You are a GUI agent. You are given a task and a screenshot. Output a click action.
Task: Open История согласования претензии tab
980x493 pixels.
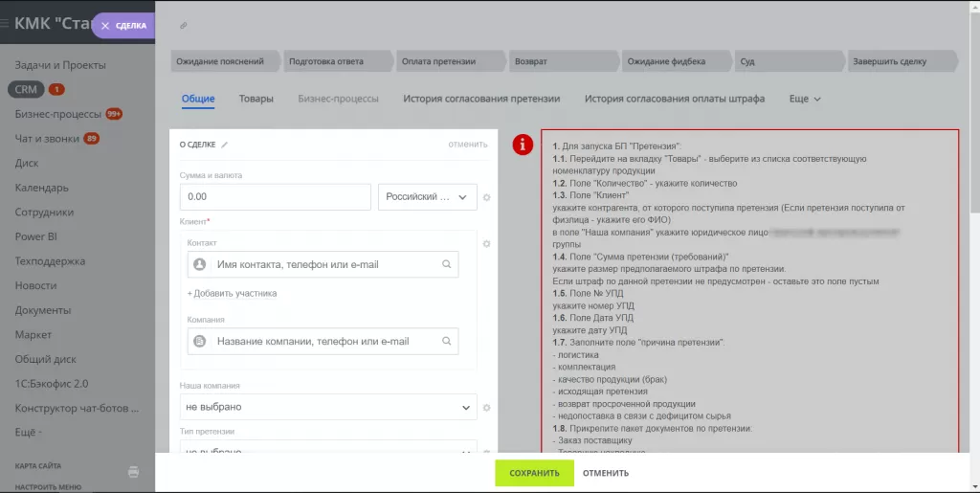point(480,99)
